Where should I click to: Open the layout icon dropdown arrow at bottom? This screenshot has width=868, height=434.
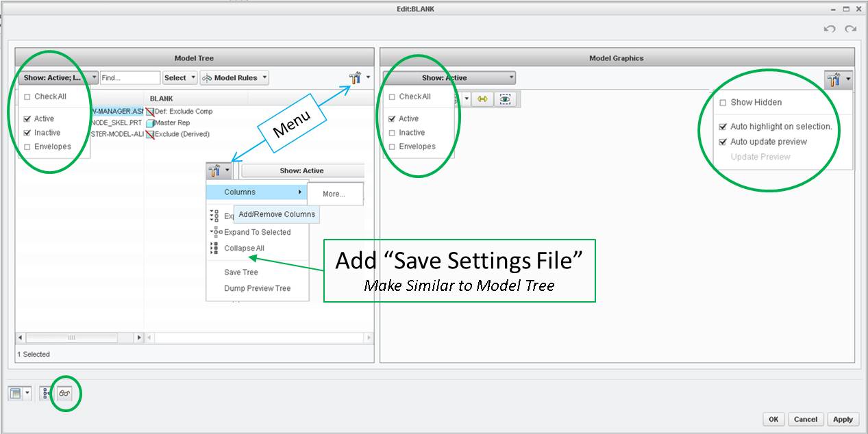[27, 394]
